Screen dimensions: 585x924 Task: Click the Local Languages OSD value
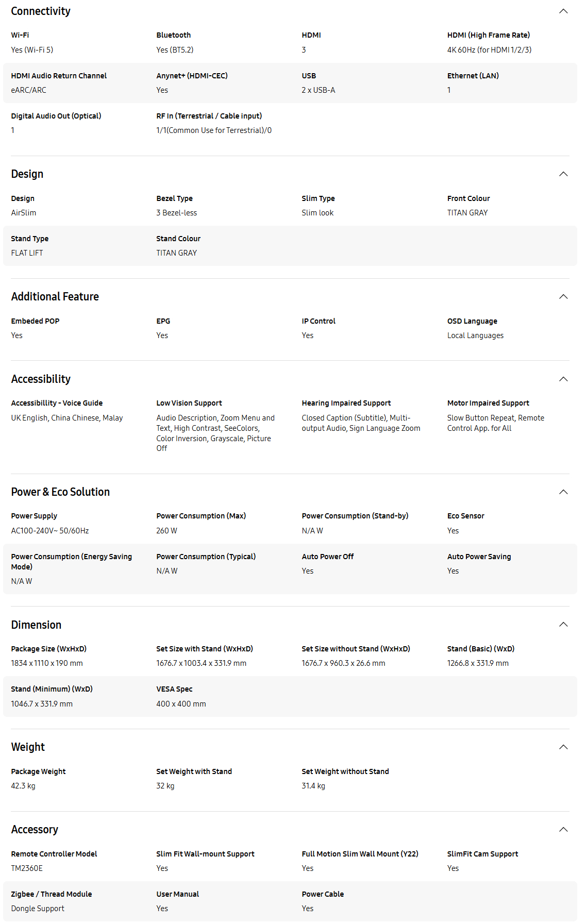(475, 335)
